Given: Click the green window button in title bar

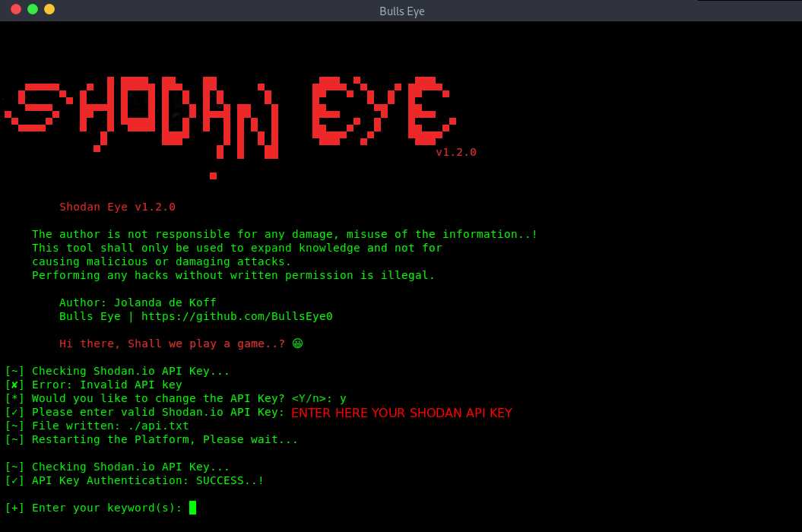Looking at the screenshot, I should coord(33,9).
